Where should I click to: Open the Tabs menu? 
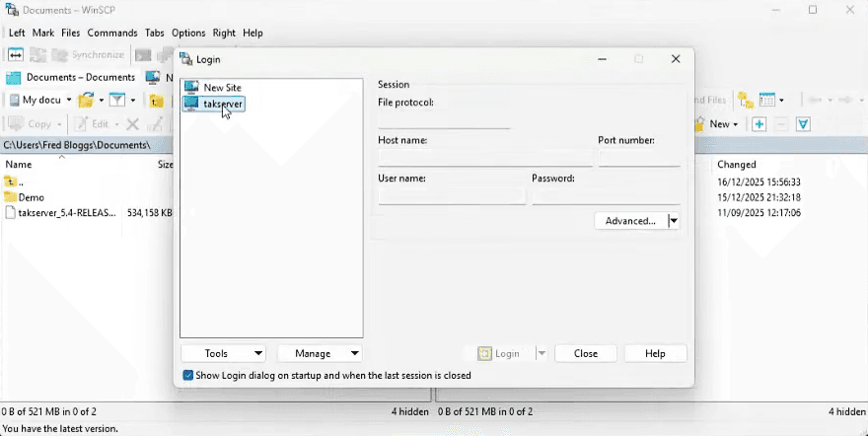tap(155, 33)
